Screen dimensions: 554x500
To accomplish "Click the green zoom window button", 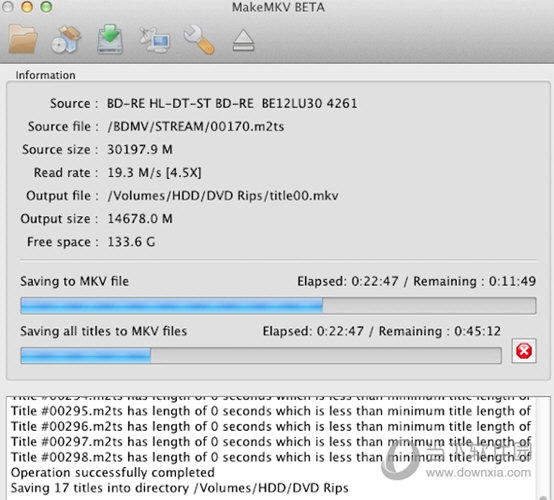I will pos(46,7).
